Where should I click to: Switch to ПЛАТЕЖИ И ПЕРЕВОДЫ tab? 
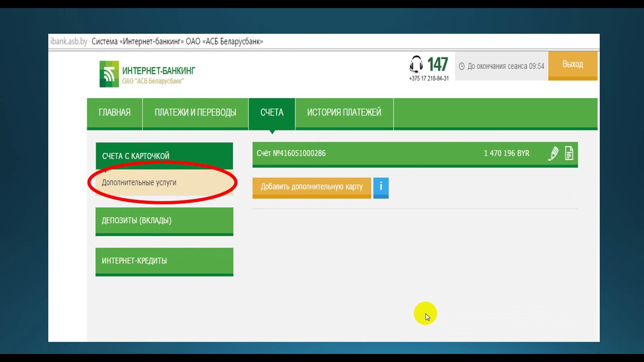coord(195,113)
